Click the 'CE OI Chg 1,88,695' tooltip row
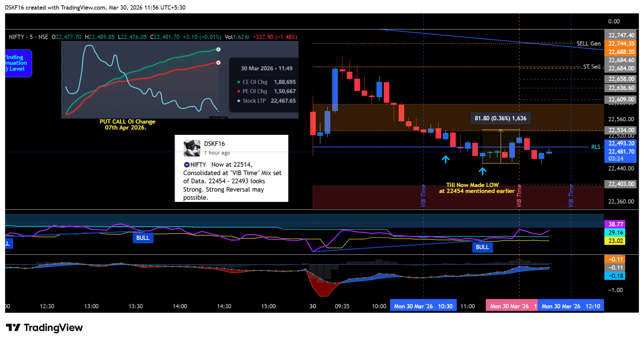The height and width of the screenshot is (342, 644). (x=267, y=82)
